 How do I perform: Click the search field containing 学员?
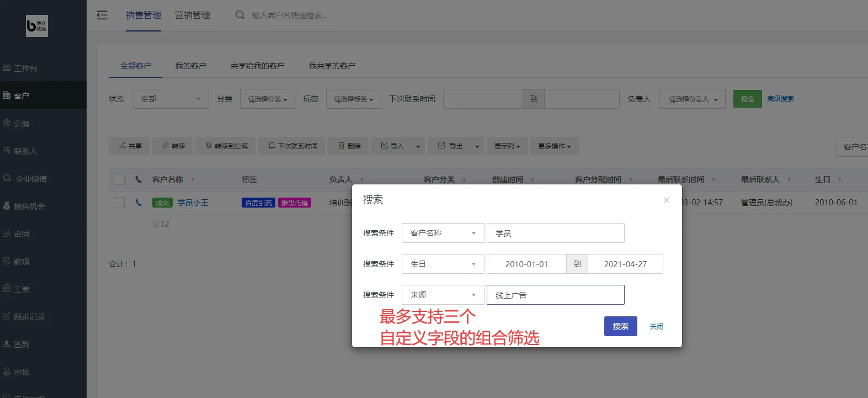pos(556,233)
